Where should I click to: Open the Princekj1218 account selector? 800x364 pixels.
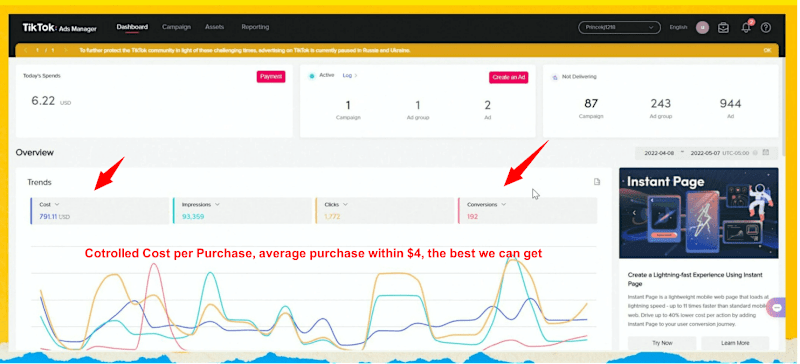[619, 28]
